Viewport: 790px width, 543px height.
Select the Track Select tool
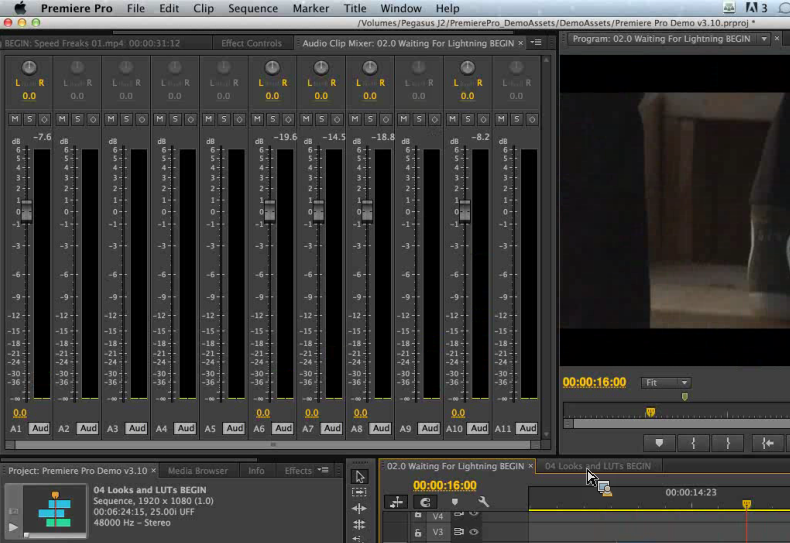tap(359, 492)
